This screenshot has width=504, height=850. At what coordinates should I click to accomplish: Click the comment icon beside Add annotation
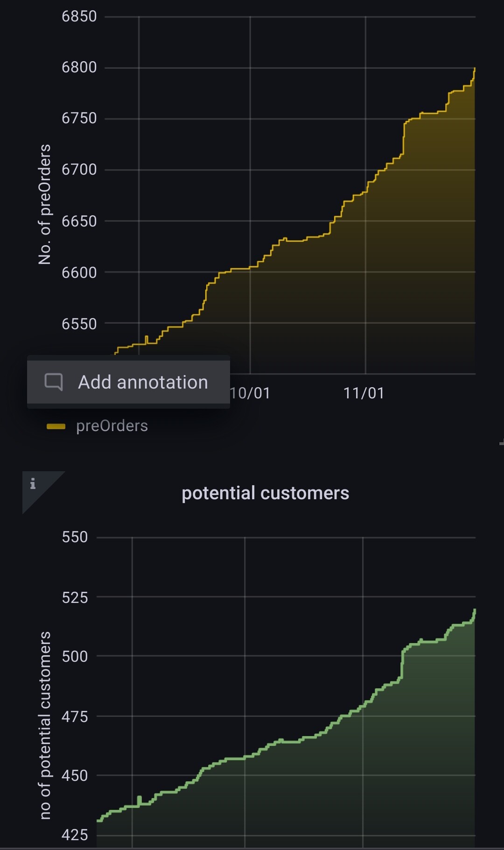click(x=54, y=382)
